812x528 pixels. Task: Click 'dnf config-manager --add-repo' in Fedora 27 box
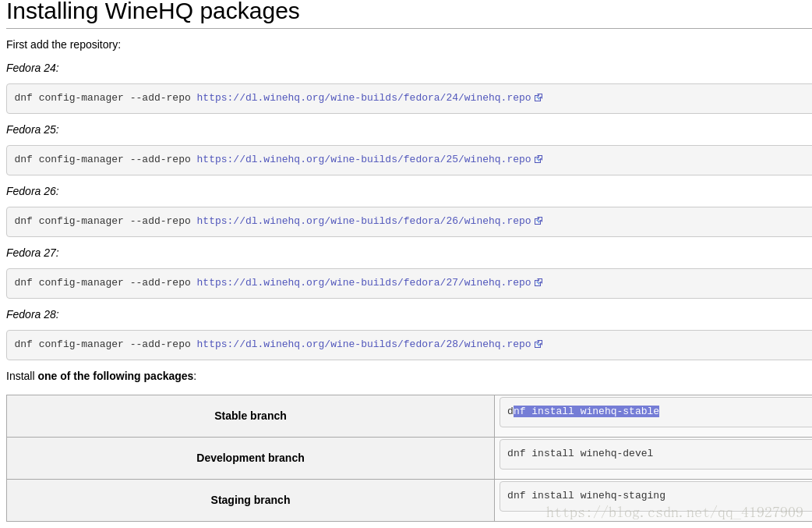(103, 282)
